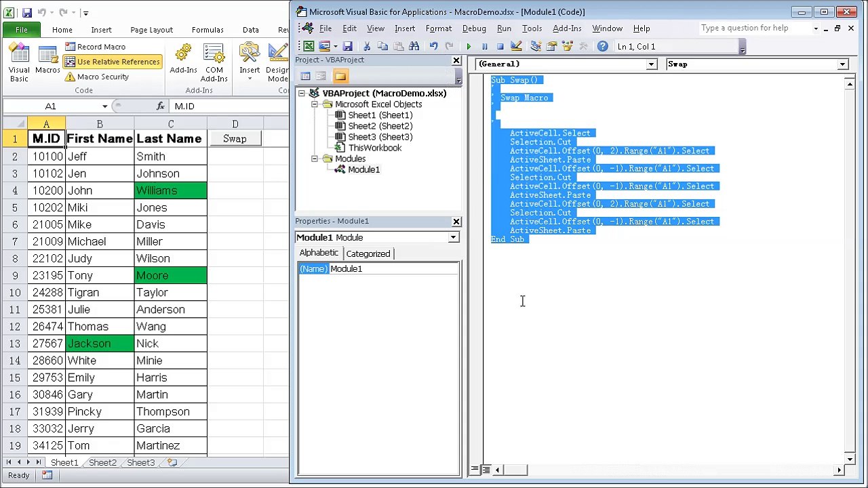Click Insert UserForm icon in VBA toolbar
Screen dimensions: 868x488
(324, 47)
